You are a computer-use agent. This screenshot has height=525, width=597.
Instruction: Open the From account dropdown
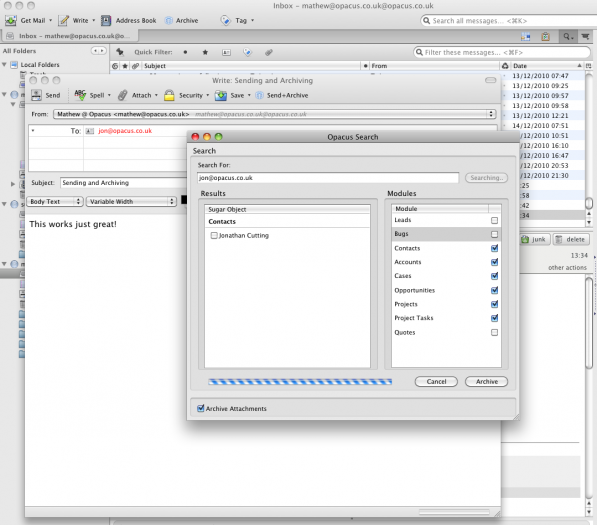pos(274,114)
